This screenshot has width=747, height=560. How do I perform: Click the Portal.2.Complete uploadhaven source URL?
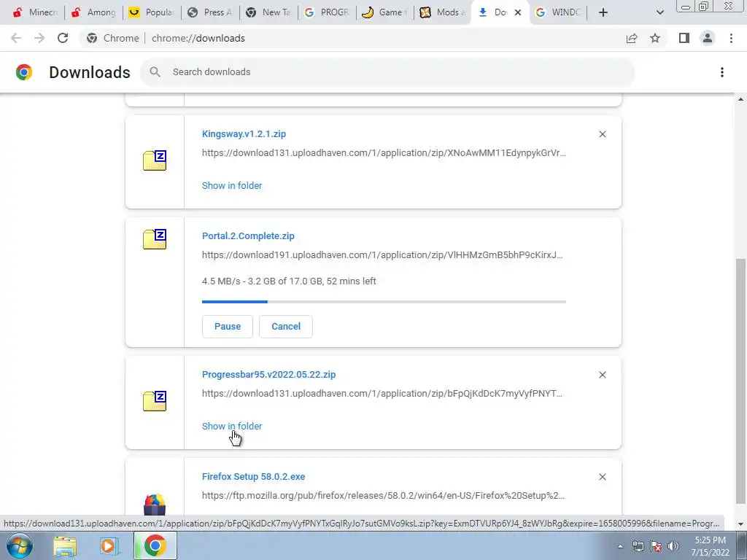pos(382,254)
